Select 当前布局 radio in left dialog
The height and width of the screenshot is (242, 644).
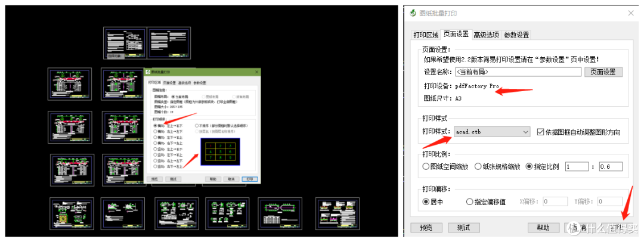[174, 97]
